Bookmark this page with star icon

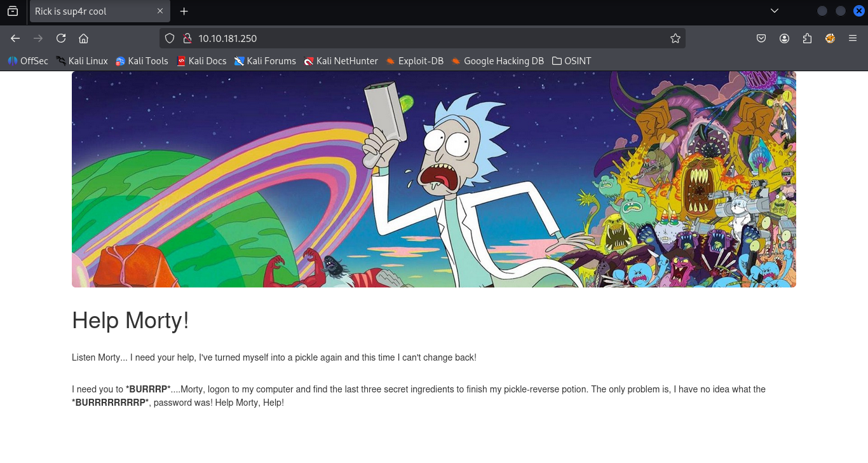[675, 38]
